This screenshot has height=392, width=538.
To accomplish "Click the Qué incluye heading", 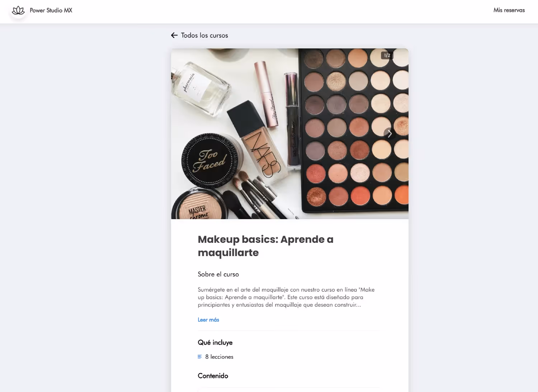I will click(215, 343).
